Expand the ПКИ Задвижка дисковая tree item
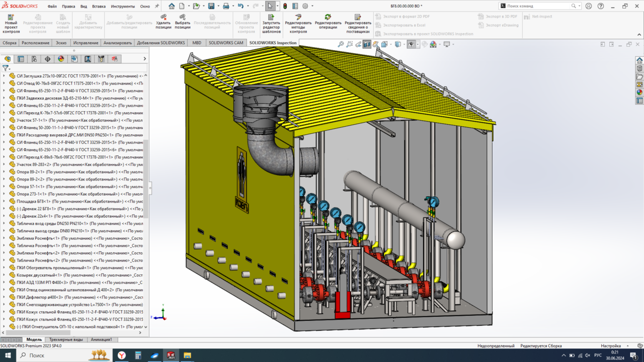The width and height of the screenshot is (644, 362). pos(4,98)
